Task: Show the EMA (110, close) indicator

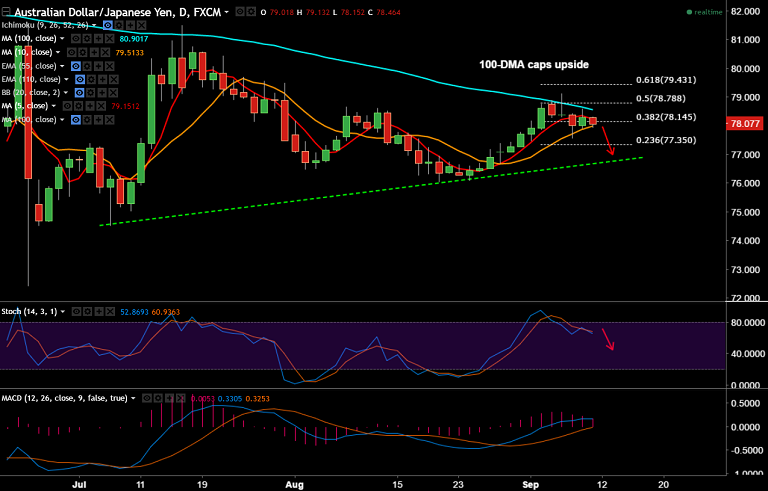Action: (x=80, y=79)
